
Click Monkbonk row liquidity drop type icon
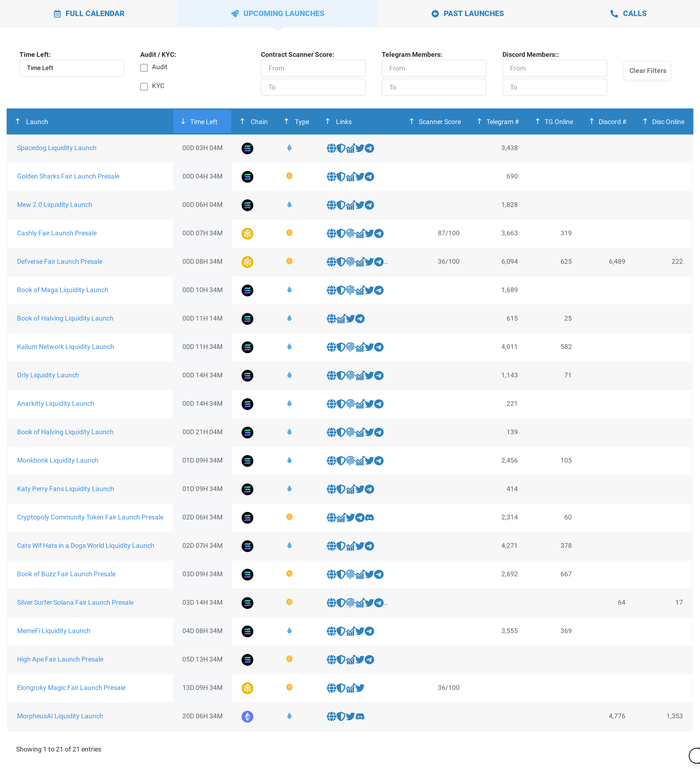click(289, 461)
